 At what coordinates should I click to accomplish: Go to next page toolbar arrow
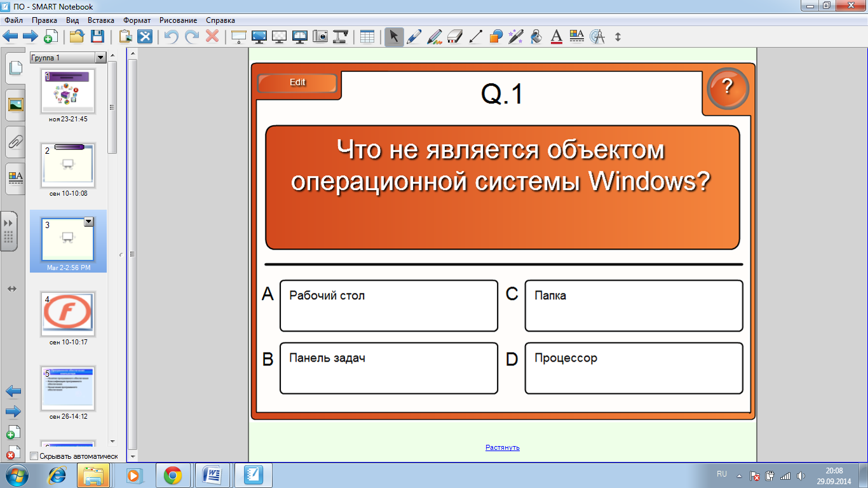[x=31, y=36]
